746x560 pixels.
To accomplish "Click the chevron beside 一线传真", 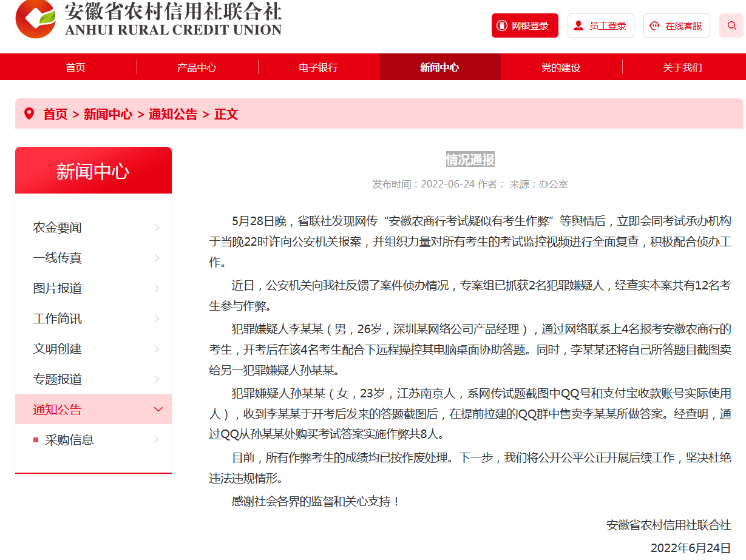I will pyautogui.click(x=157, y=258).
